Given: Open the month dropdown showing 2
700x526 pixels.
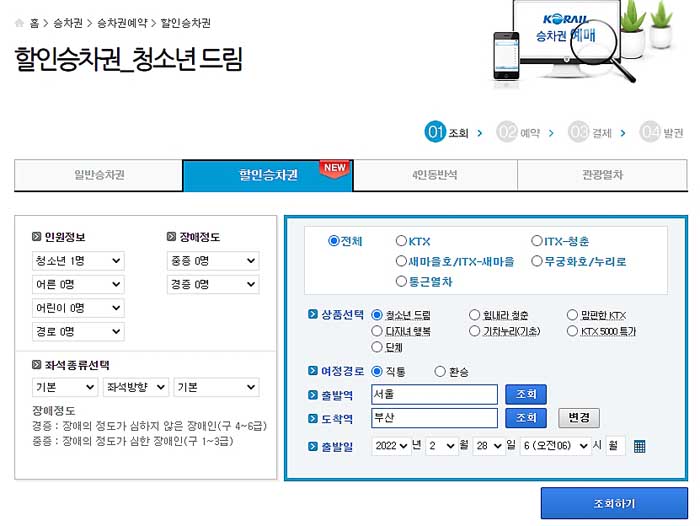Looking at the screenshot, I should (x=442, y=446).
